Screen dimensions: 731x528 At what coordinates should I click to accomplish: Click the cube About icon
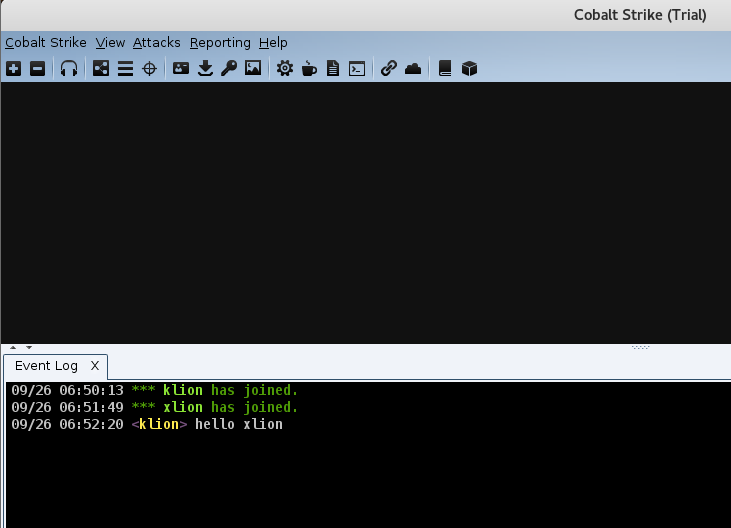coord(469,69)
